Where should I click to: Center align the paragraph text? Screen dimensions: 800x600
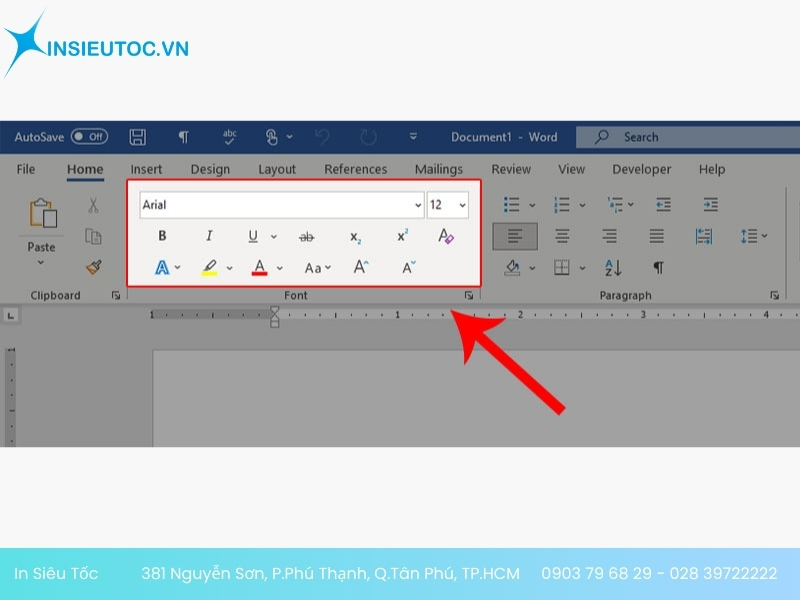pos(563,236)
